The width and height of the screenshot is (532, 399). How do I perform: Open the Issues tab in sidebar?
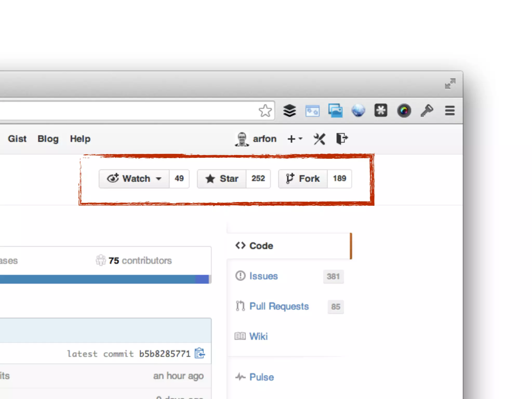click(263, 276)
